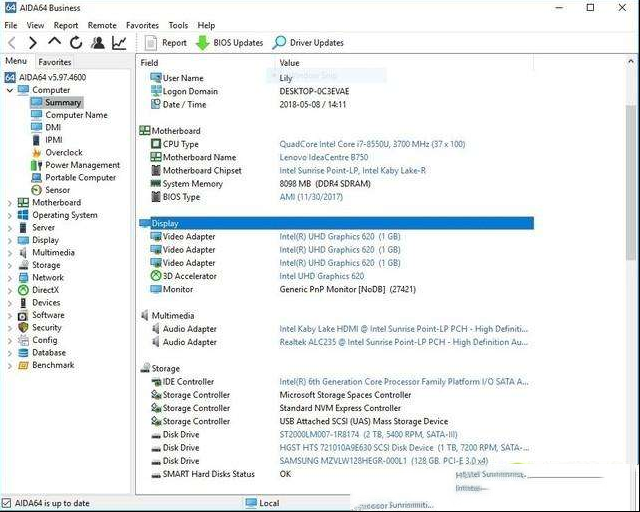
Task: Open the Remote menu
Action: coord(102,25)
